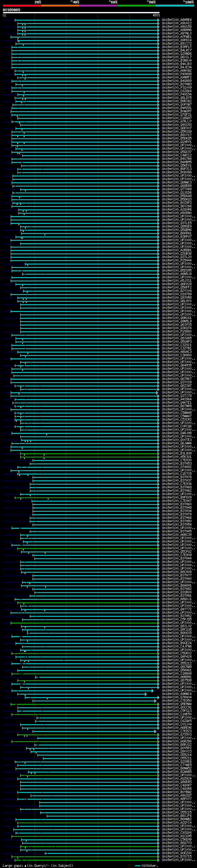Click the Large gaps legend text
The width and height of the screenshot is (197, 868).
click(38, 865)
